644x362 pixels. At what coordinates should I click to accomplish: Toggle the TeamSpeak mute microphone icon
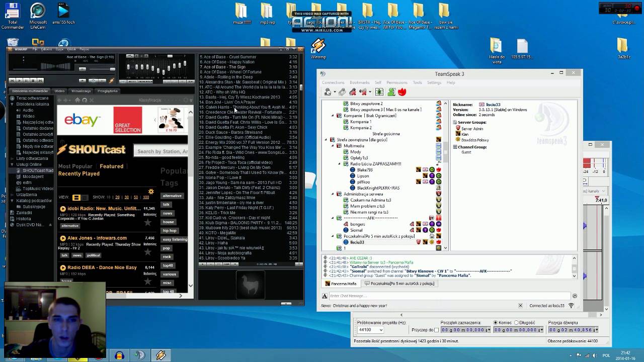(353, 92)
